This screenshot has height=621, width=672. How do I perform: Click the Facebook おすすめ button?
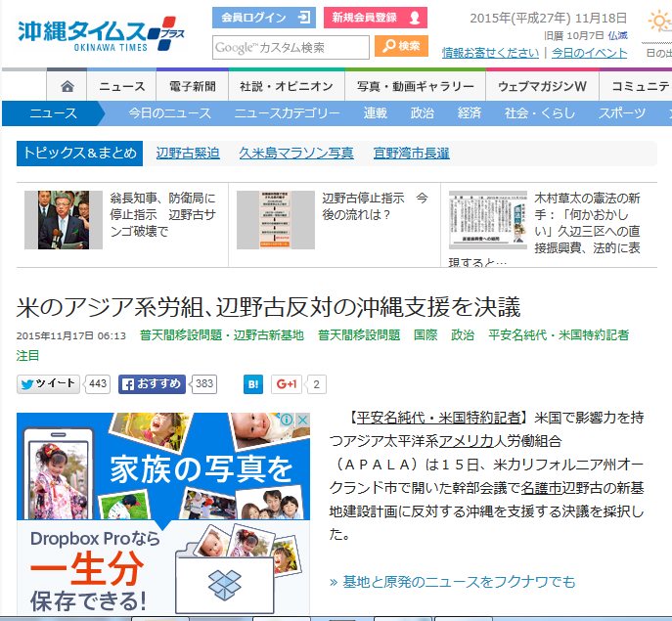tap(153, 384)
